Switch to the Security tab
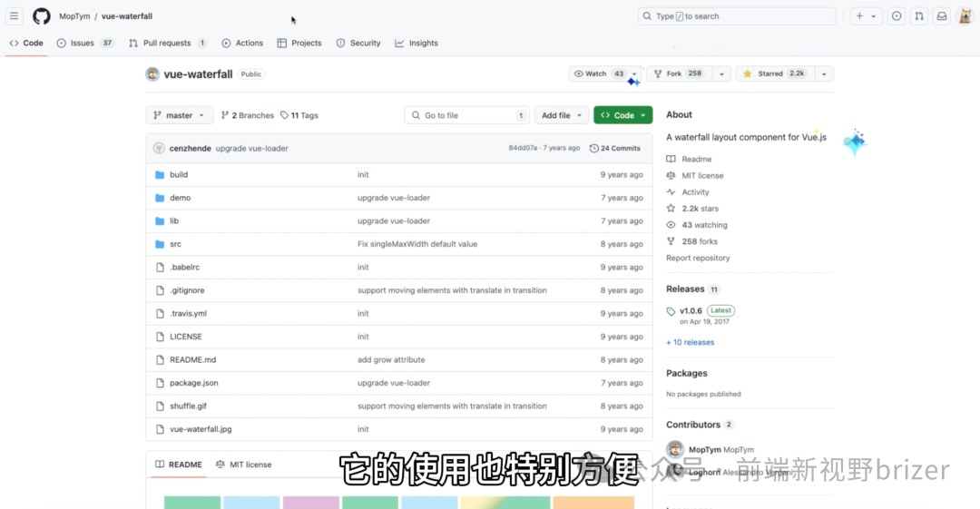This screenshot has width=980, height=509. (358, 44)
